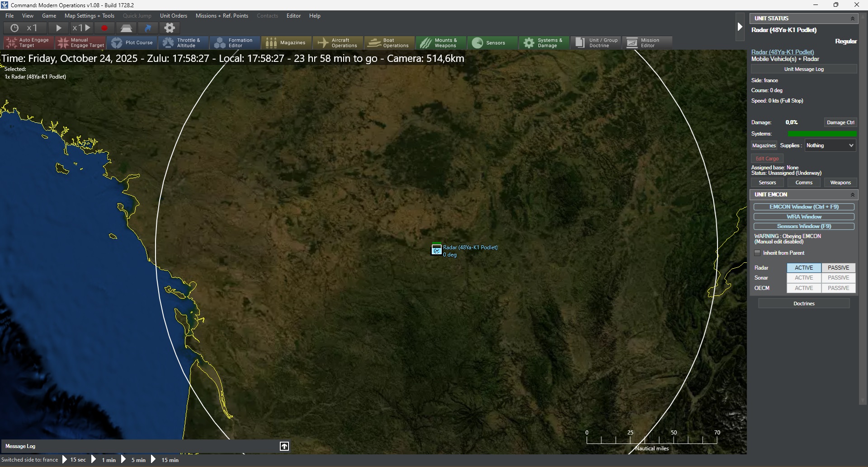Click the Plot Course tool
The height and width of the screenshot is (467, 868).
132,43
